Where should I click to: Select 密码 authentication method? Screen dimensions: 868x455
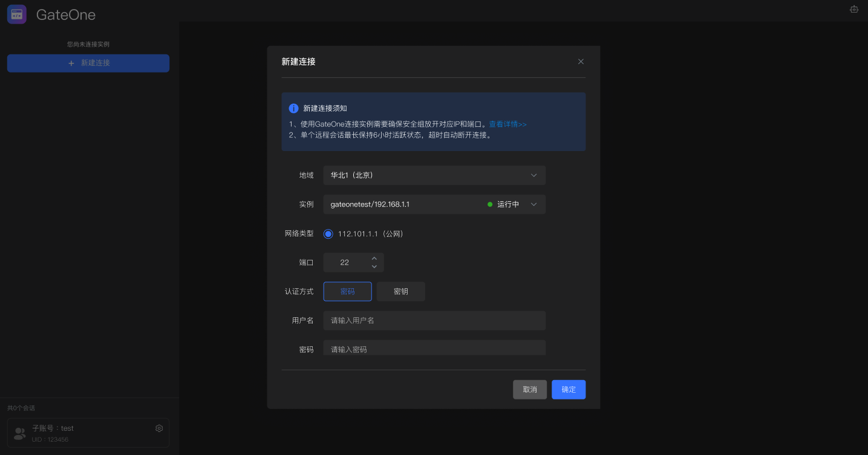click(348, 291)
